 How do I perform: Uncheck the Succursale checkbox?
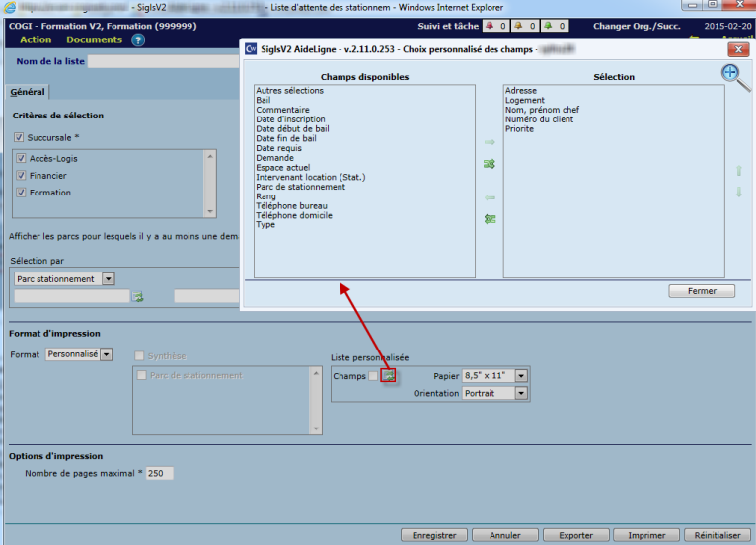click(x=19, y=137)
